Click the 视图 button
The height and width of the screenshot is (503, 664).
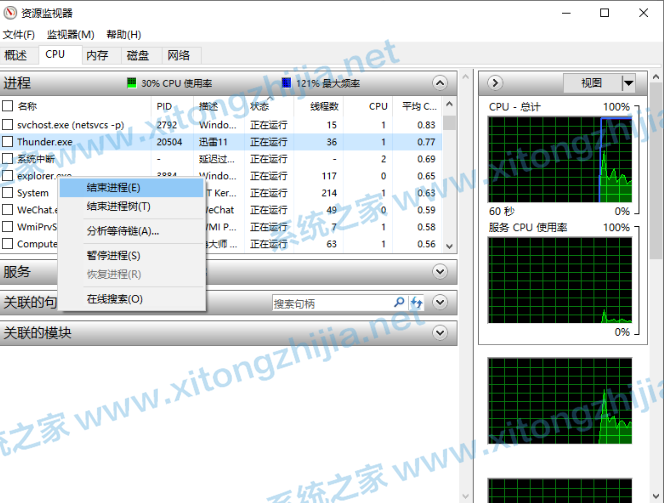click(x=592, y=83)
